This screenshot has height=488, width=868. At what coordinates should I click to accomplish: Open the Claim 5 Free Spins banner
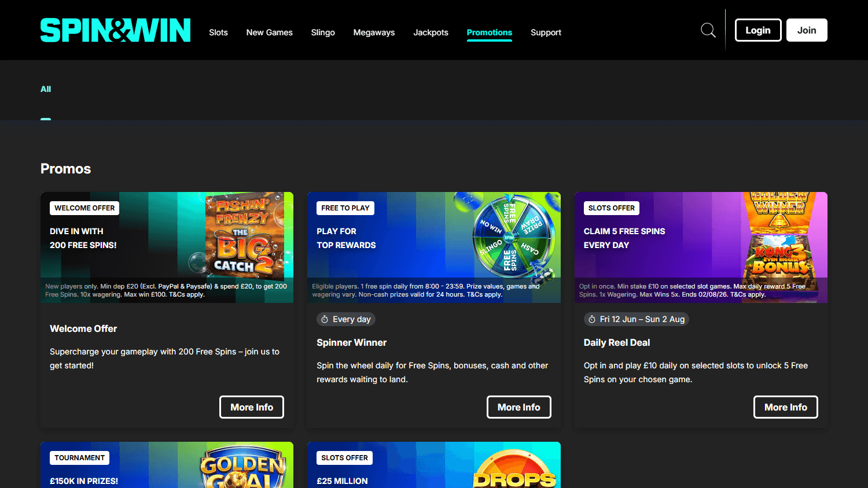701,247
